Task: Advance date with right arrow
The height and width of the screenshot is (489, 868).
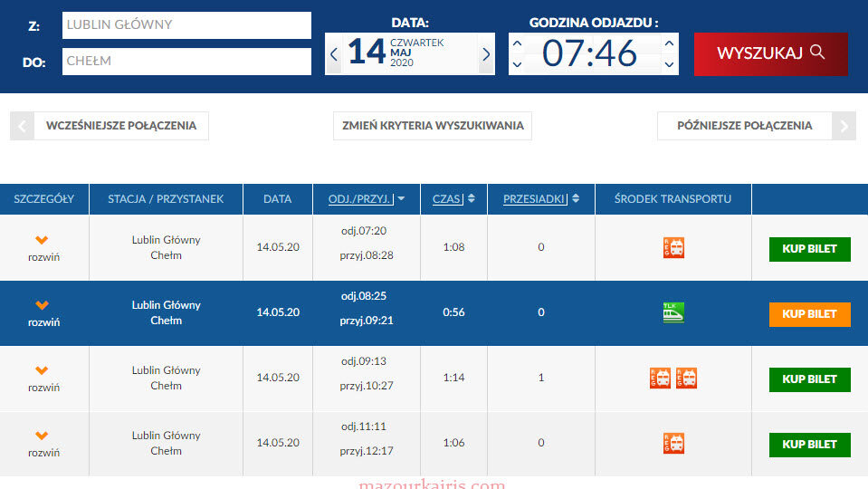Action: 486,54
